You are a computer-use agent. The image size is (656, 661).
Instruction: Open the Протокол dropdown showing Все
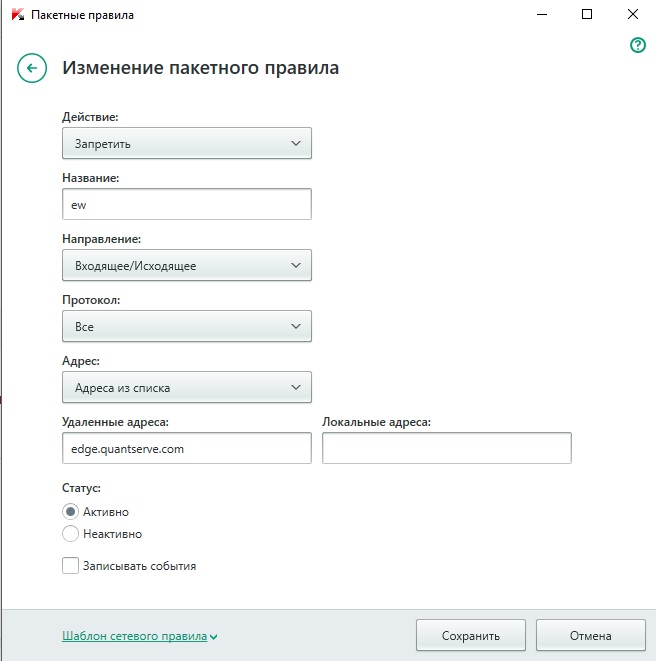(x=186, y=326)
